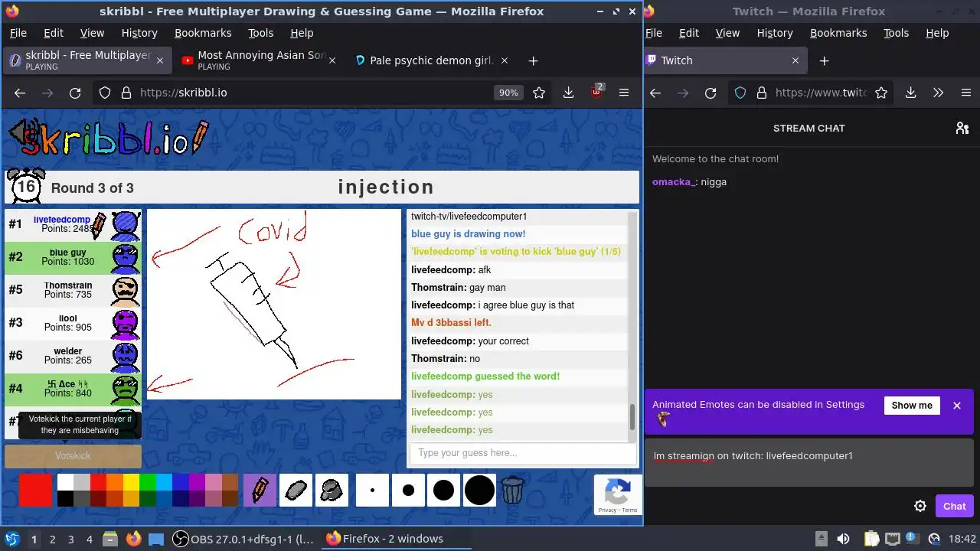Image resolution: width=980 pixels, height=551 pixels.
Task: Click the guess input field
Action: point(523,453)
